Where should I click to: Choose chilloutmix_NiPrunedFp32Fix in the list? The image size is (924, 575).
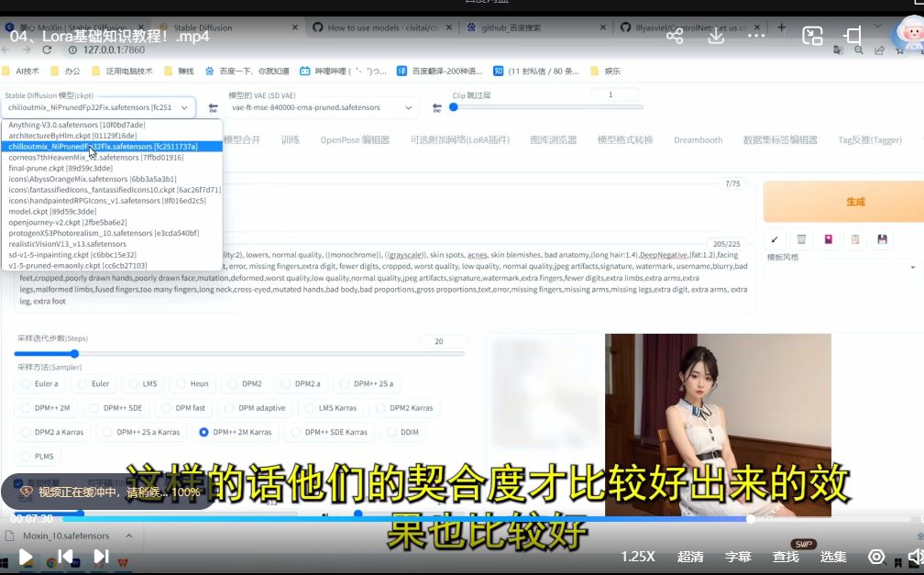click(x=112, y=146)
